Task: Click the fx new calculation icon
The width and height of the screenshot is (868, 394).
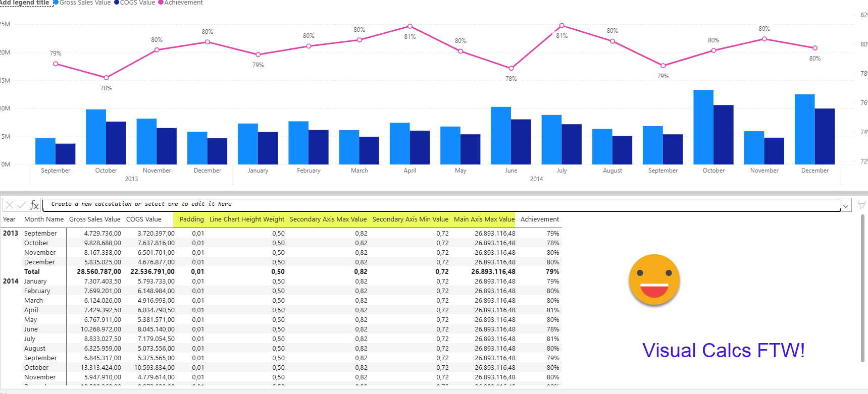Action: pyautogui.click(x=34, y=205)
